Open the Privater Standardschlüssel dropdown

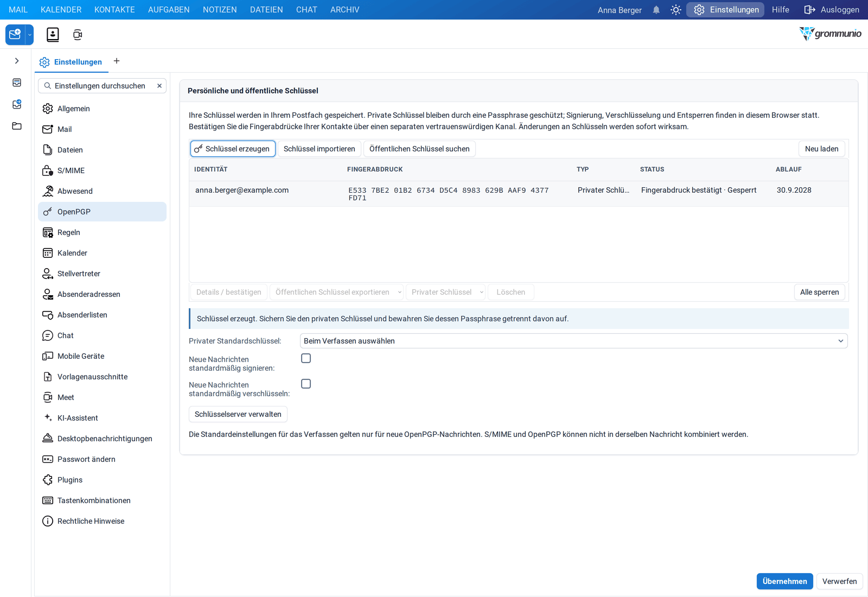[x=573, y=341]
